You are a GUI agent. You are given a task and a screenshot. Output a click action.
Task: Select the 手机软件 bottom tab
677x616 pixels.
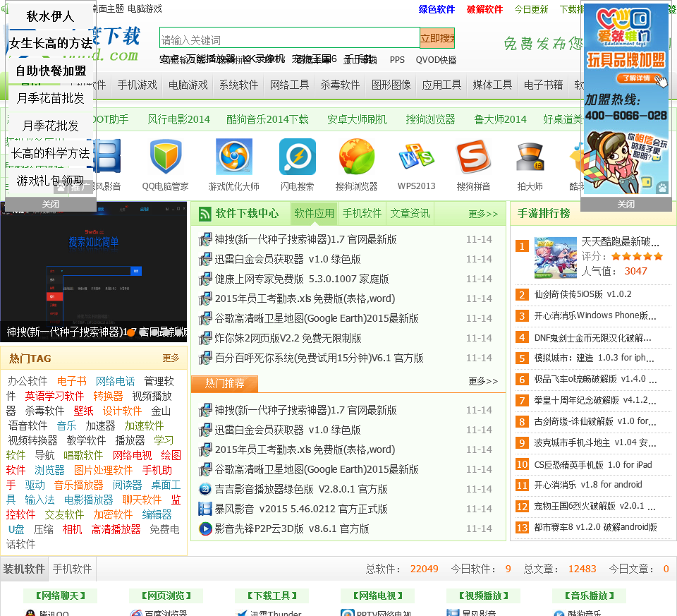tap(72, 569)
